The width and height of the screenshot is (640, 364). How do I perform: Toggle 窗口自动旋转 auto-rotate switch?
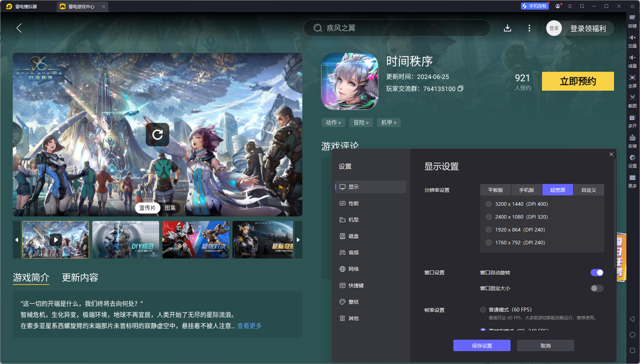597,273
